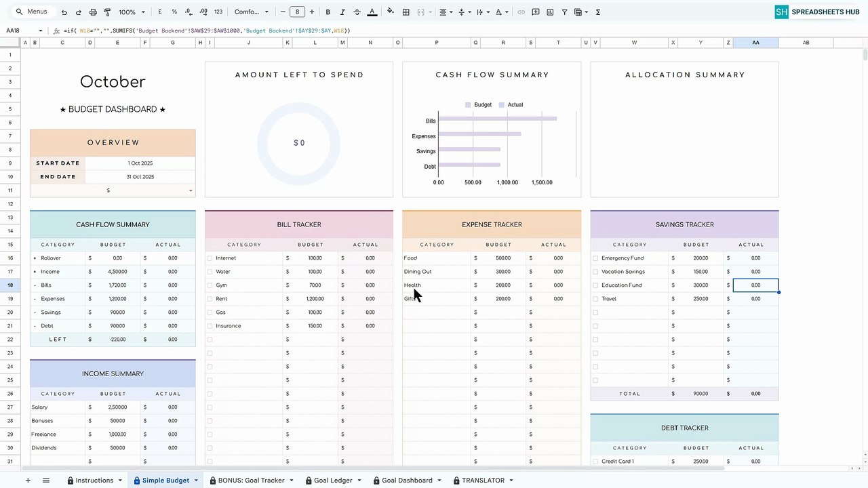Click the Add sheet plus icon
The height and width of the screenshot is (488, 868).
point(28,481)
